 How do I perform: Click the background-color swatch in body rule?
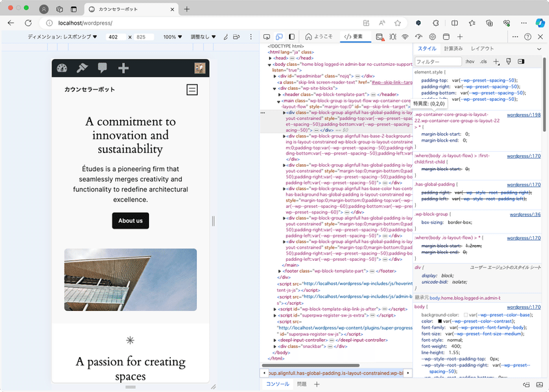point(466,315)
